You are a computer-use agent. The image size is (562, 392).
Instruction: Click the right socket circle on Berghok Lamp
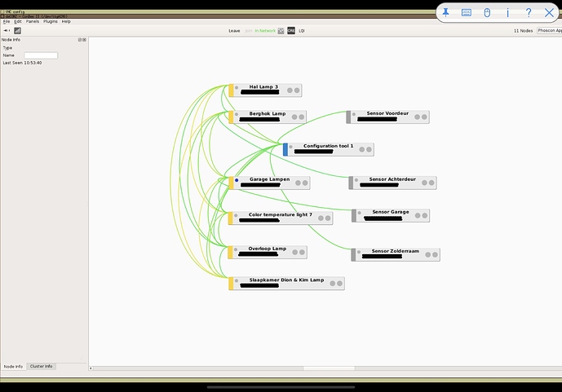coord(302,117)
